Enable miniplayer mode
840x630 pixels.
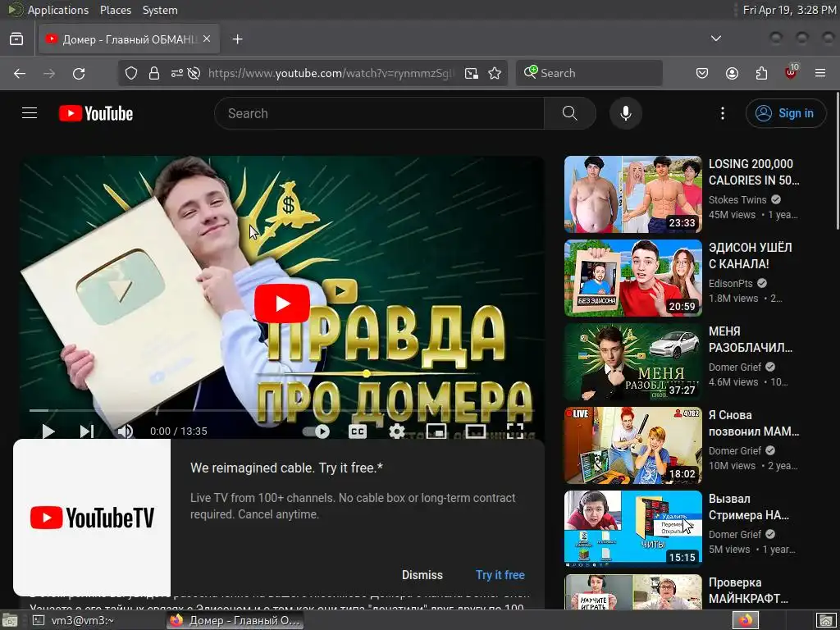(436, 431)
